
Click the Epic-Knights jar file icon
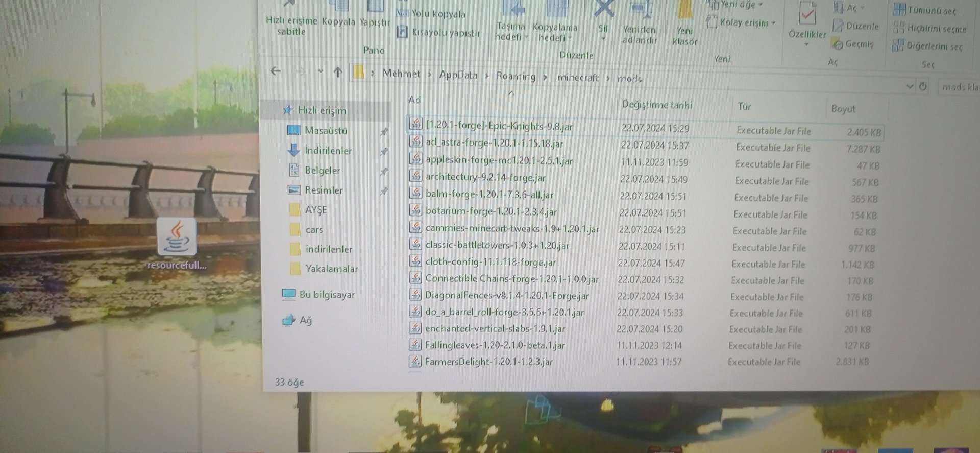(x=416, y=124)
